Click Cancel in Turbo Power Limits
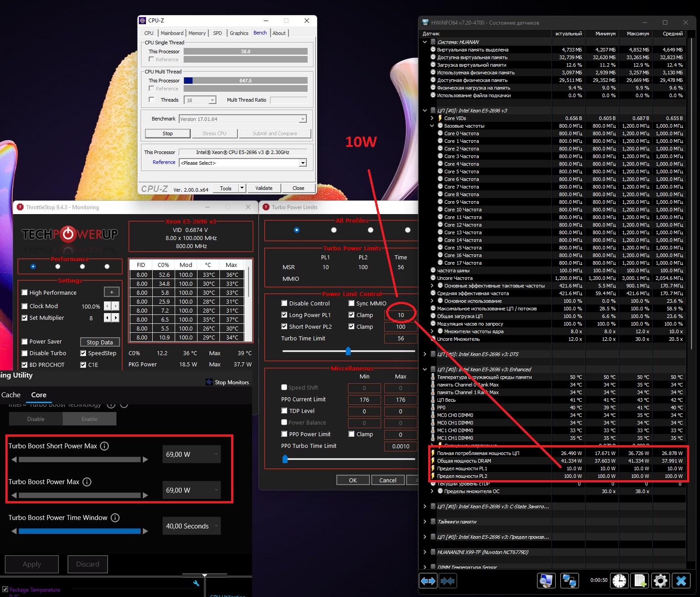The image size is (700, 597). (x=388, y=480)
